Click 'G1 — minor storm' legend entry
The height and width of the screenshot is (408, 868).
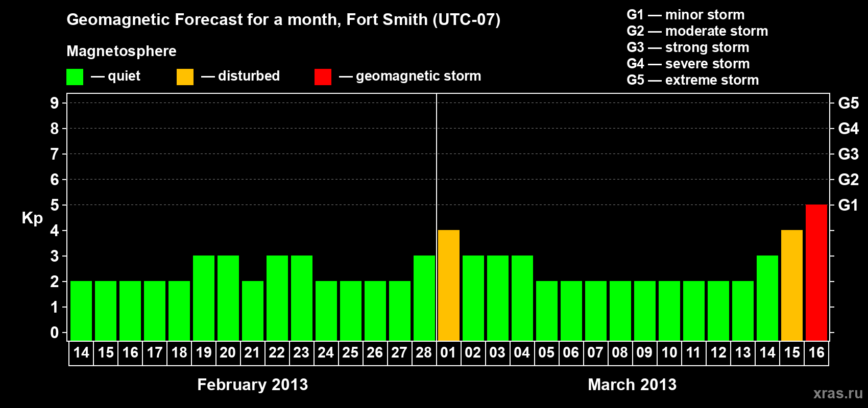pyautogui.click(x=686, y=15)
